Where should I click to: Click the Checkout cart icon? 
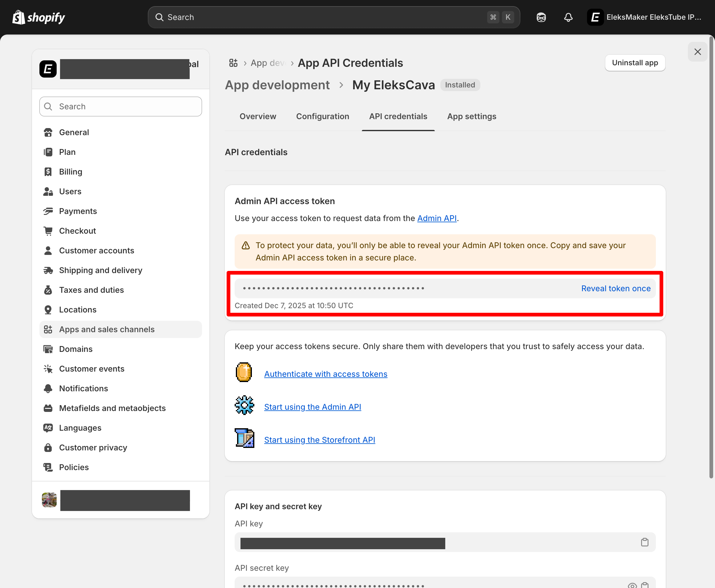[48, 231]
